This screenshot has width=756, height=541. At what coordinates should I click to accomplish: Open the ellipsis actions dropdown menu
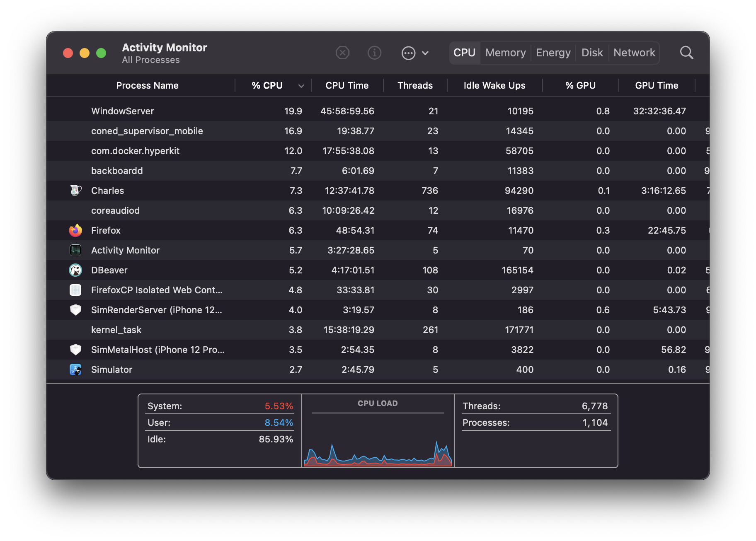pyautogui.click(x=415, y=53)
